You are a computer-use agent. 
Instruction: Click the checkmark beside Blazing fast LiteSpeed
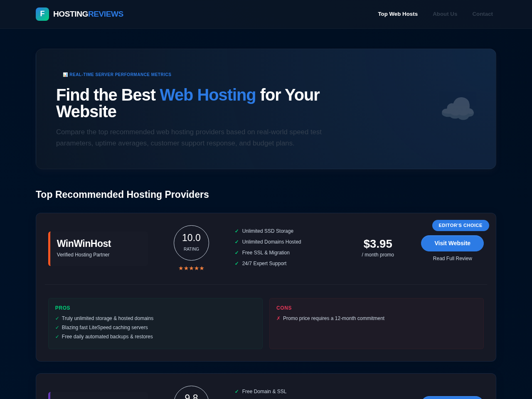(57, 328)
